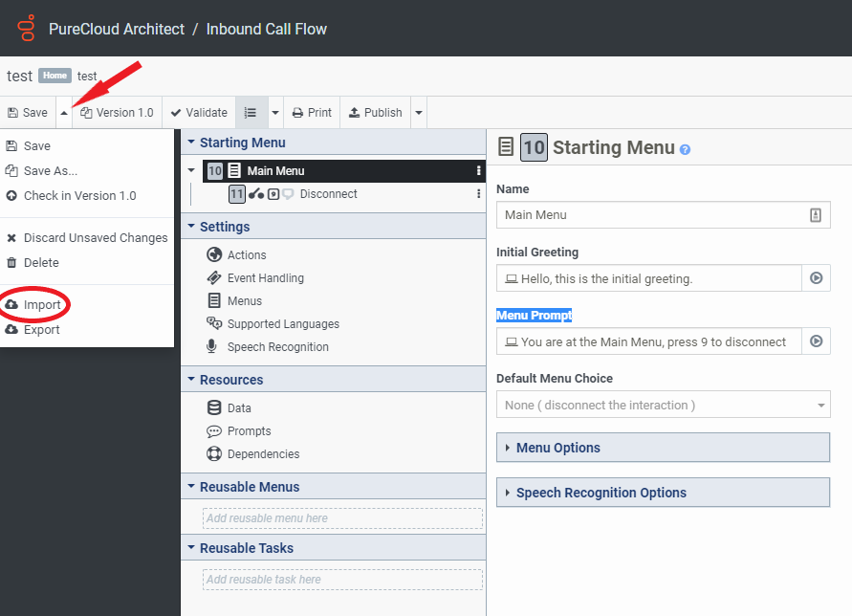Viewport: 852px width, 616px height.
Task: Open the Data resource
Action: pyautogui.click(x=229, y=407)
